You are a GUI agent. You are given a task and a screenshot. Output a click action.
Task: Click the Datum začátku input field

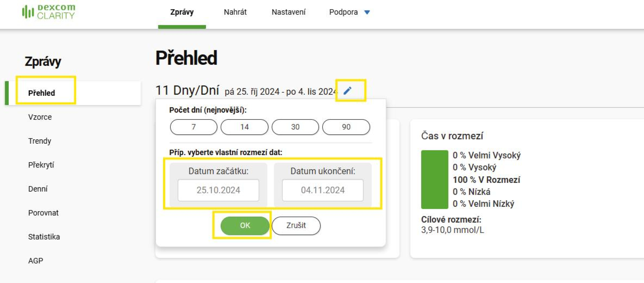tap(218, 190)
